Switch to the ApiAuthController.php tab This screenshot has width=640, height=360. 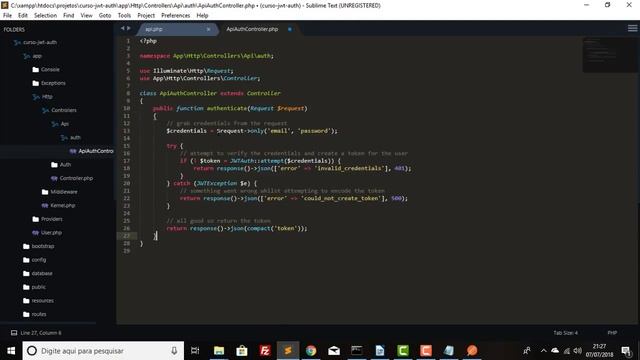(252, 29)
